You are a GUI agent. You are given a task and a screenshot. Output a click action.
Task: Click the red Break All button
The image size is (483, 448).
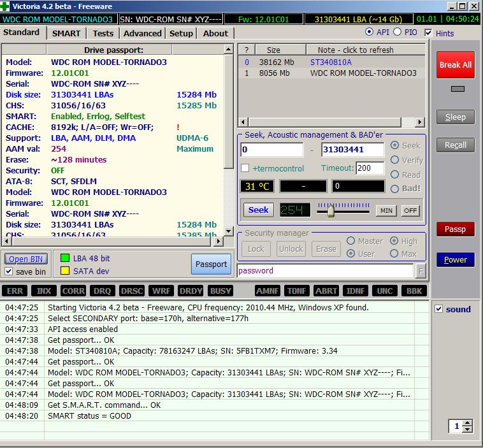pos(455,65)
